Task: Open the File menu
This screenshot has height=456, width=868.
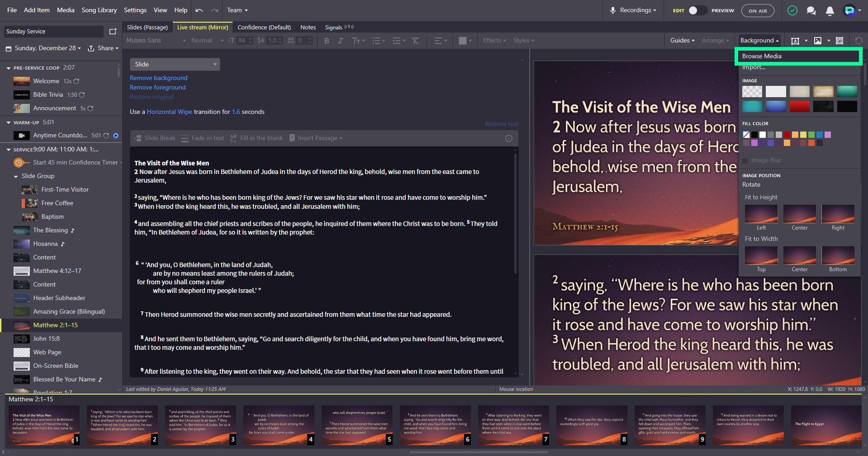Action: tap(12, 10)
